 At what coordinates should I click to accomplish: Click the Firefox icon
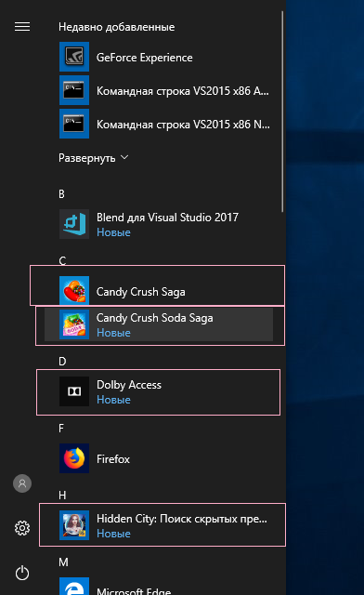[x=74, y=458]
